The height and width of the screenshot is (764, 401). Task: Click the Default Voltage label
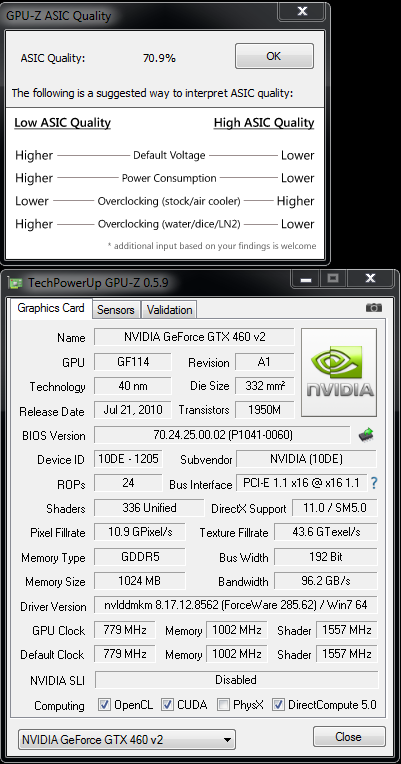[169, 155]
